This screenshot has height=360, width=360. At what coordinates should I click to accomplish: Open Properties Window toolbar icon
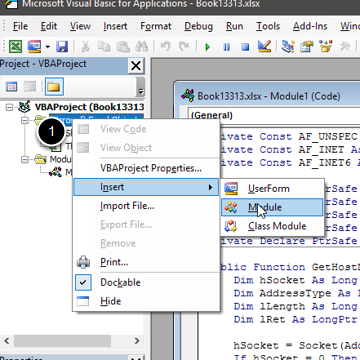(x=306, y=46)
